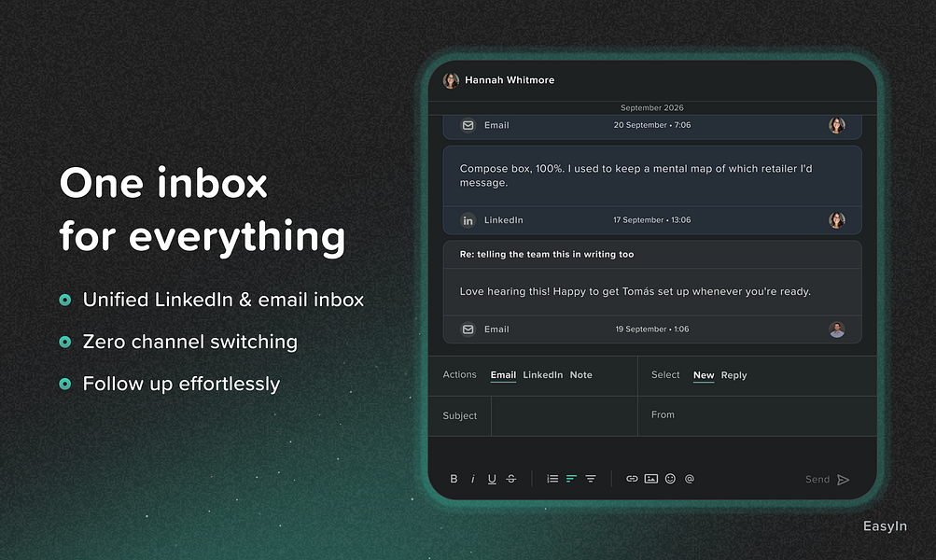Insert an image using the picture icon
This screenshot has height=560, width=936.
[x=651, y=479]
